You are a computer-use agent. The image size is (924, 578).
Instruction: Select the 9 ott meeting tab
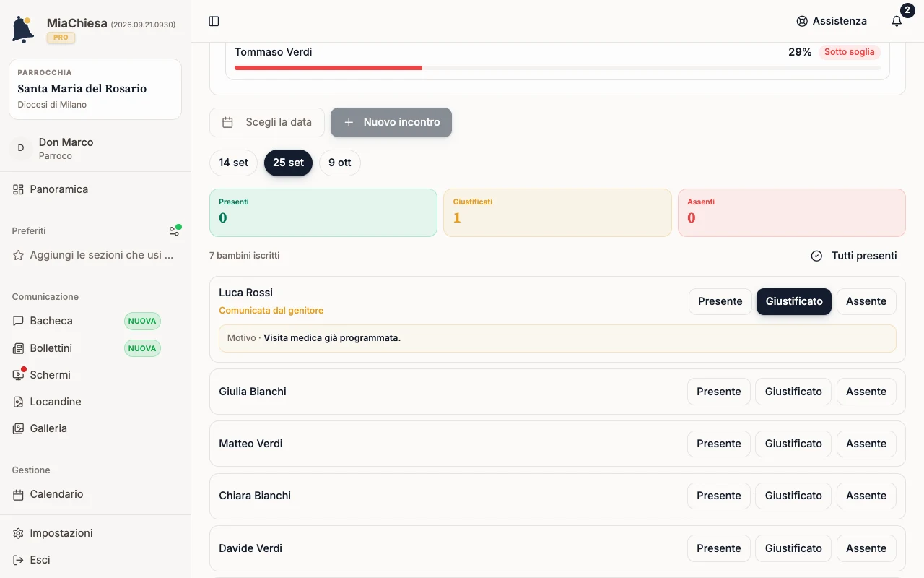[340, 163]
